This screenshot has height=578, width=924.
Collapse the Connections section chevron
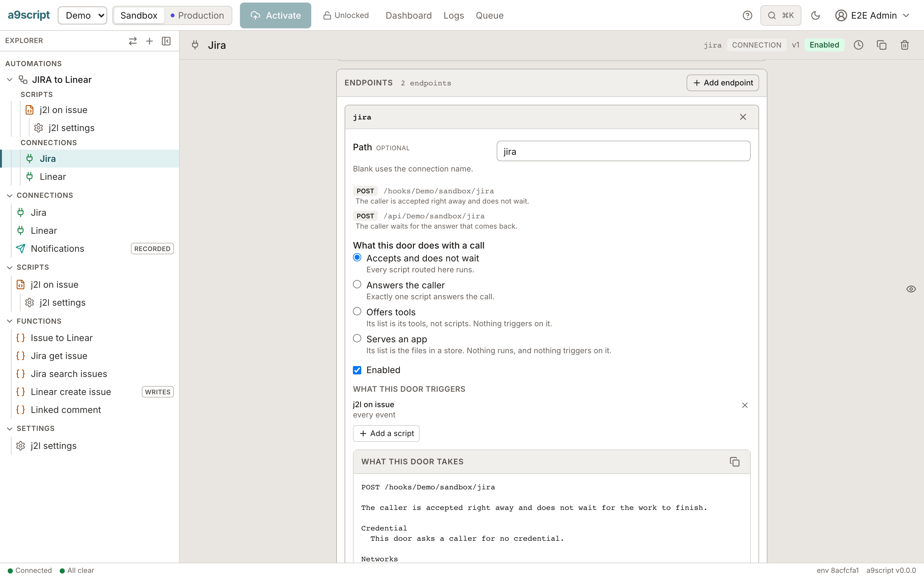click(x=10, y=195)
